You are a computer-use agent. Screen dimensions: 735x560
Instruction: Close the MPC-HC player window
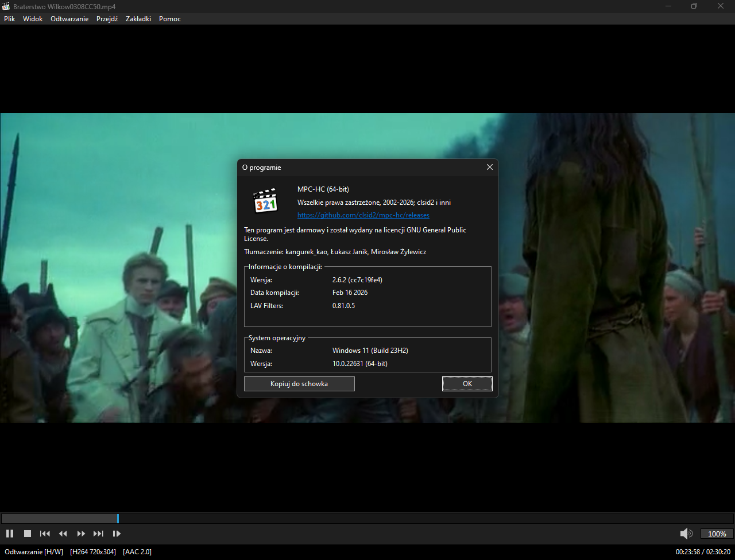click(x=721, y=6)
